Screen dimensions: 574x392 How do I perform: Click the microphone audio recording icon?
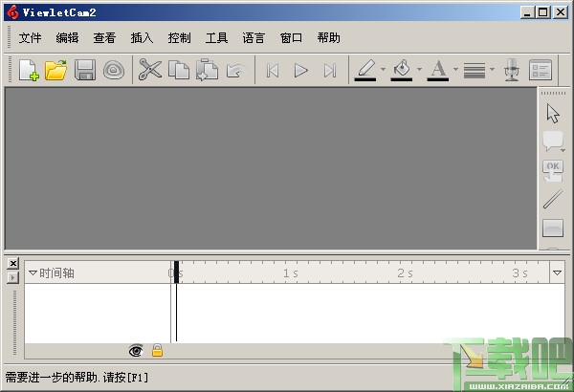pos(512,70)
